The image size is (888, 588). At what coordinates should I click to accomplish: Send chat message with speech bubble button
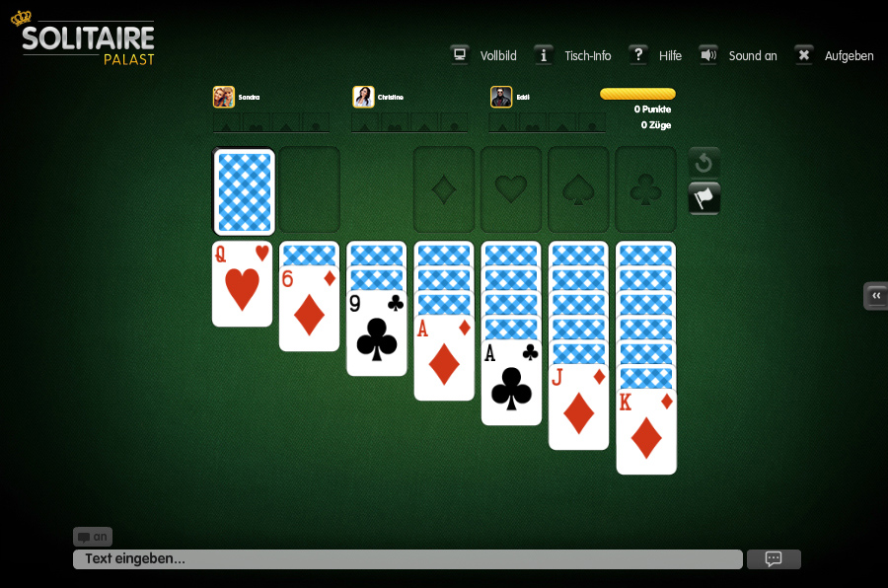coord(774,559)
